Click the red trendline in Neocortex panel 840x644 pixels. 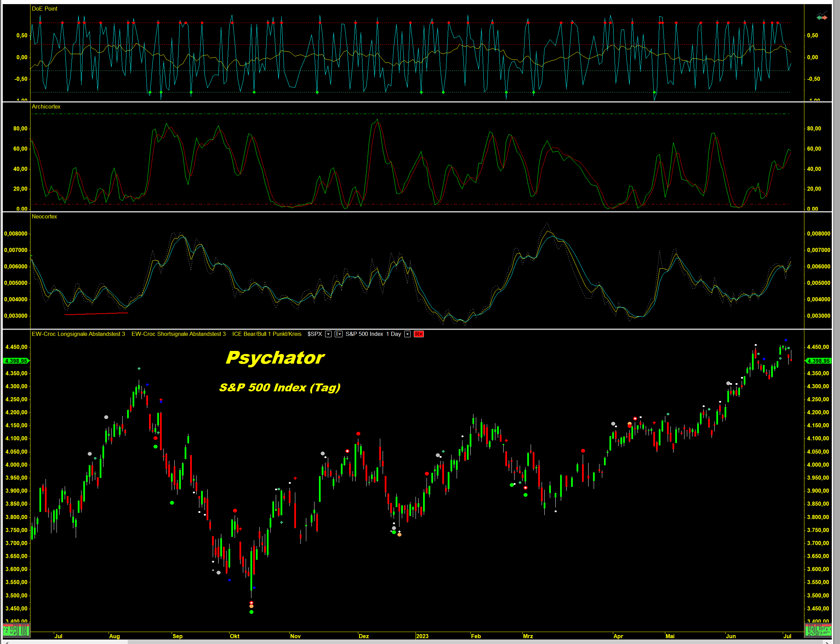pyautogui.click(x=96, y=314)
